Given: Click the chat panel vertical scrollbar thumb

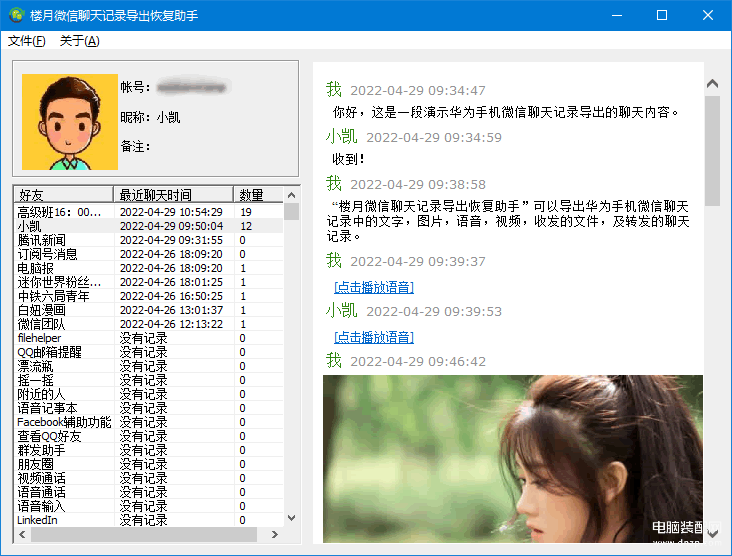Looking at the screenshot, I should pyautogui.click(x=712, y=150).
